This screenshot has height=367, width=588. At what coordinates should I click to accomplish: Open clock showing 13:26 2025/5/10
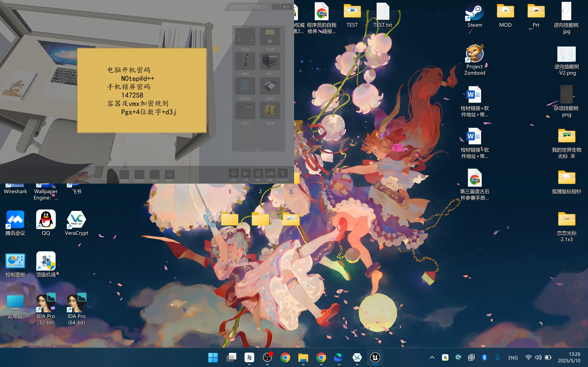(569, 357)
